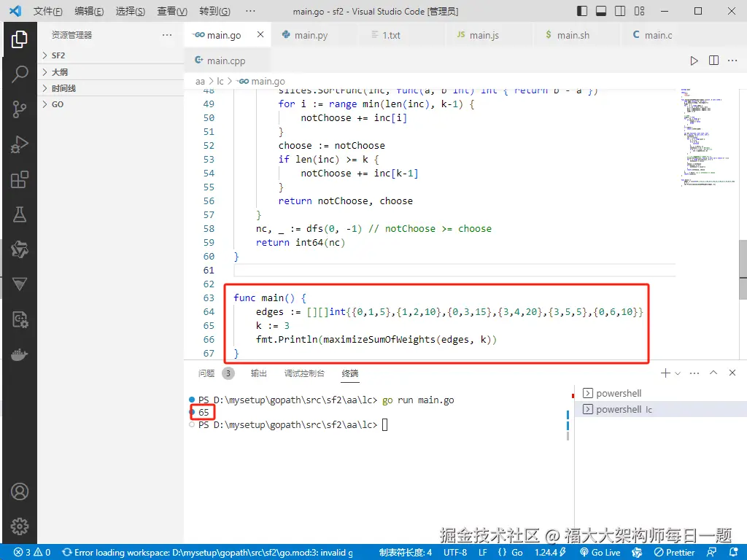Maximize the panel with chevron up
Image resolution: width=747 pixels, height=560 pixels.
click(713, 373)
